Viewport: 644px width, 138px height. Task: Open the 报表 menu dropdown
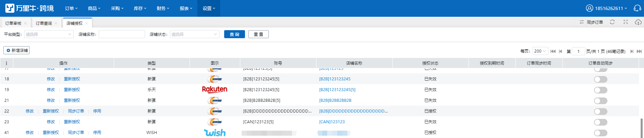click(x=186, y=8)
